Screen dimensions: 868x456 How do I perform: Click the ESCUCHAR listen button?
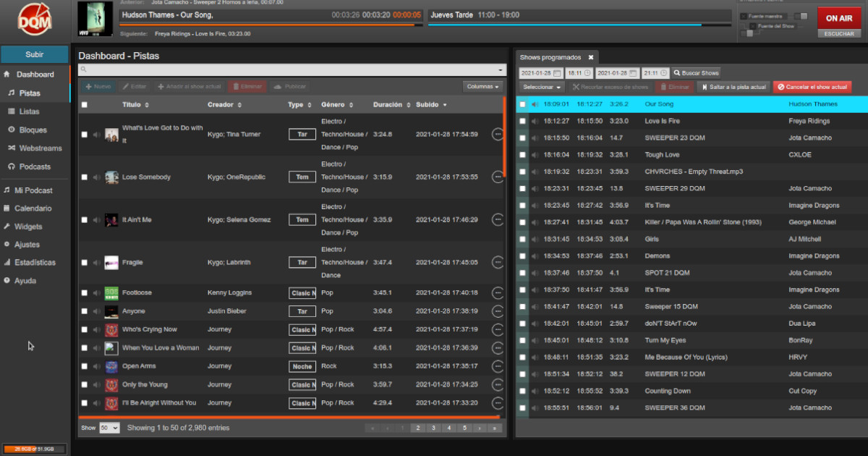(x=838, y=33)
